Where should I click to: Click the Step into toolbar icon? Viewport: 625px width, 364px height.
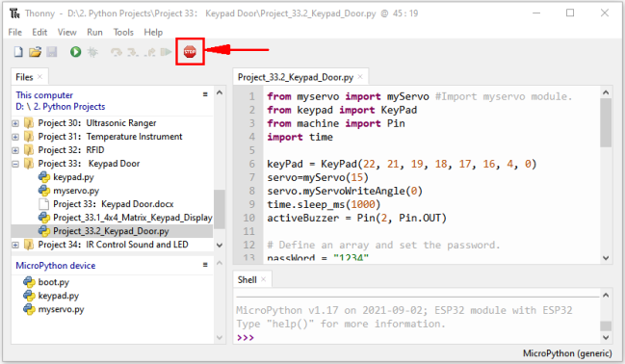click(133, 52)
